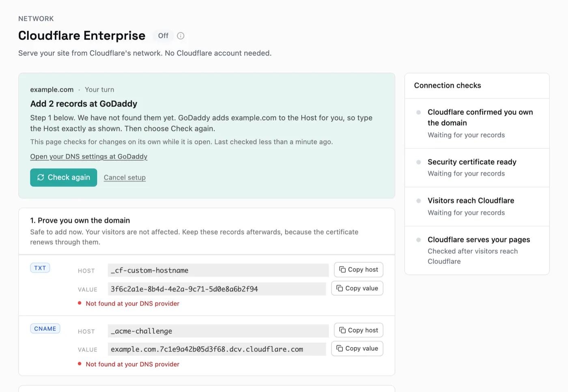Click the Cloudflare Enterprise page title
Viewport: 568px width, 392px height.
[82, 36]
